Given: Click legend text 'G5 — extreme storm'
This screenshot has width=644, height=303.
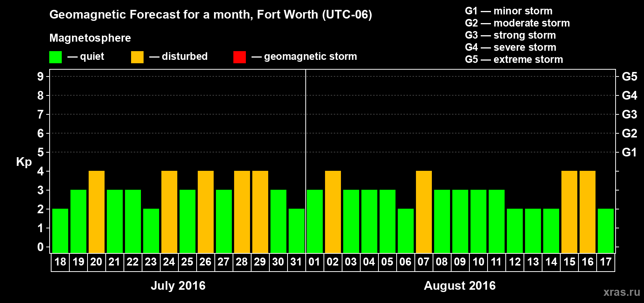Looking at the screenshot, I should tap(514, 59).
